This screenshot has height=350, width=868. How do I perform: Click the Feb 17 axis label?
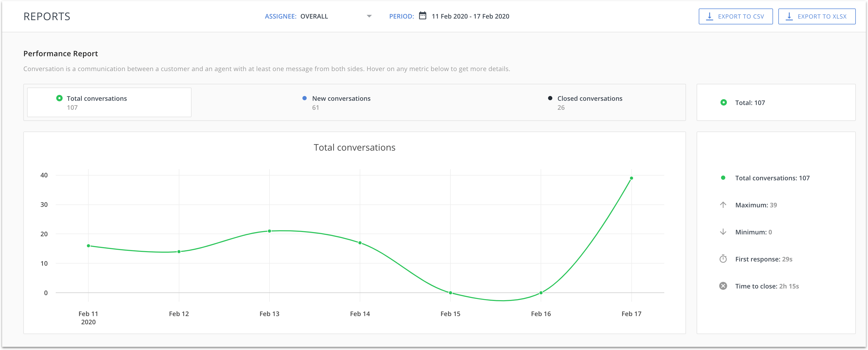(631, 314)
